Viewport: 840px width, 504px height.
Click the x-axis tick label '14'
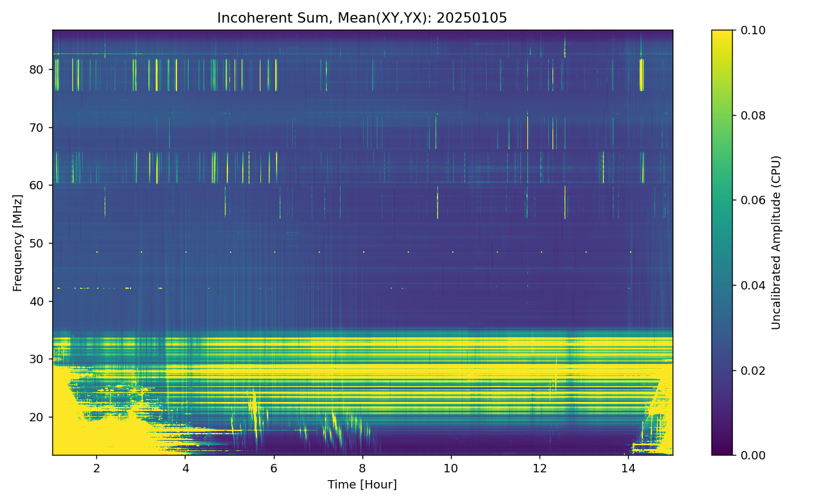click(x=628, y=467)
